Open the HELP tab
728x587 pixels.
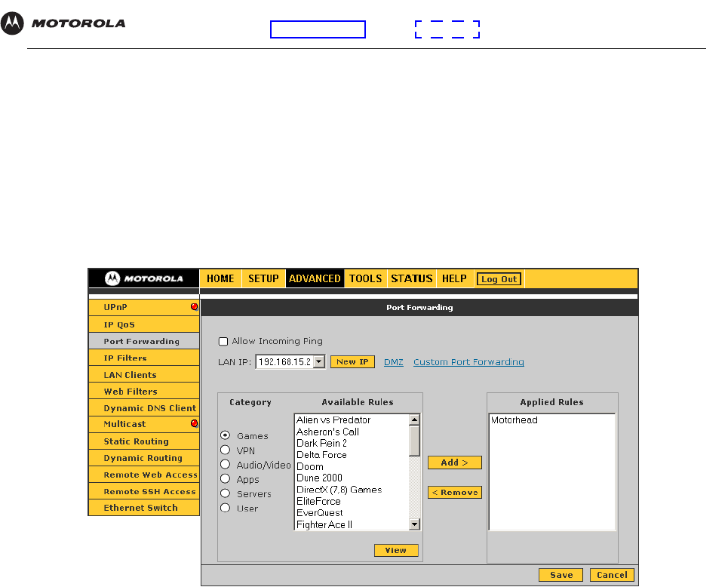click(x=454, y=278)
